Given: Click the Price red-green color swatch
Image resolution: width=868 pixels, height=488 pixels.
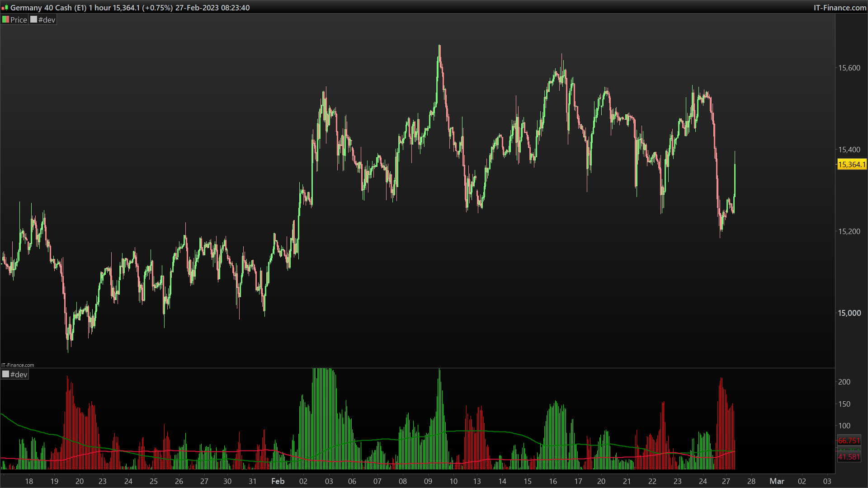Looking at the screenshot, I should click(5, 19).
